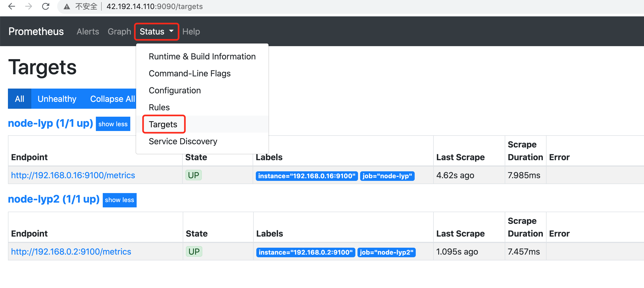Click instance="192.168.0.2:9100" label badge
This screenshot has height=288, width=644.
tap(306, 252)
